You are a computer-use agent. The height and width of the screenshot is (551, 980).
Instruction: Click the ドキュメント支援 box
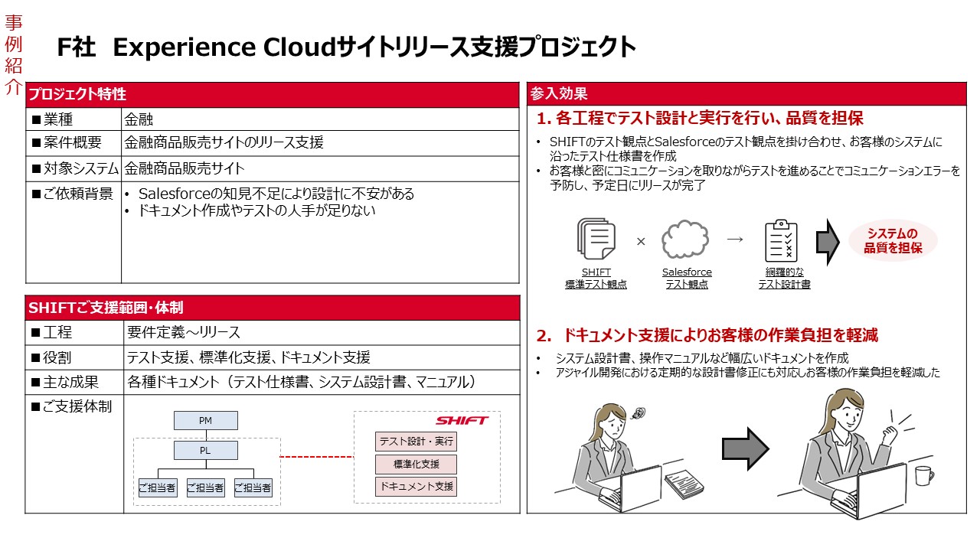click(416, 486)
